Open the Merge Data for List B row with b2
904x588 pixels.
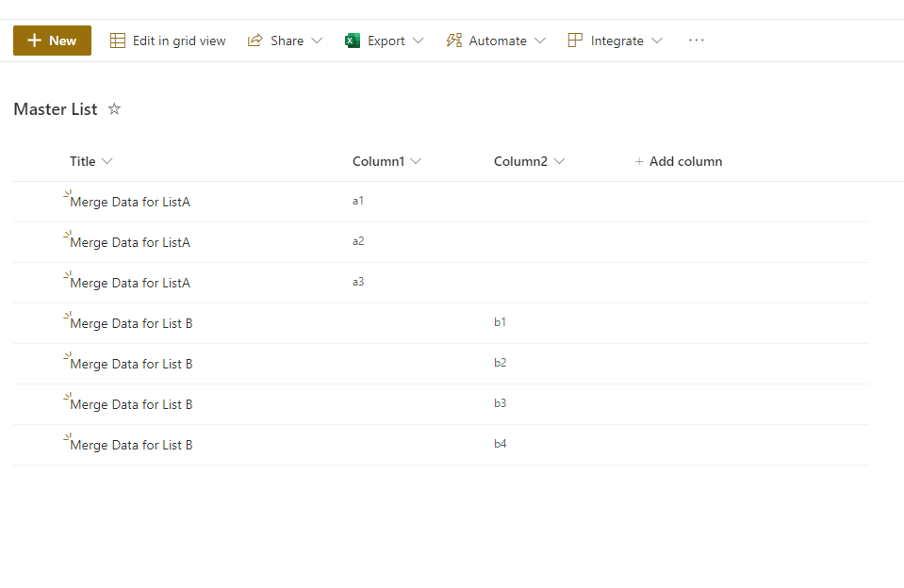click(131, 364)
